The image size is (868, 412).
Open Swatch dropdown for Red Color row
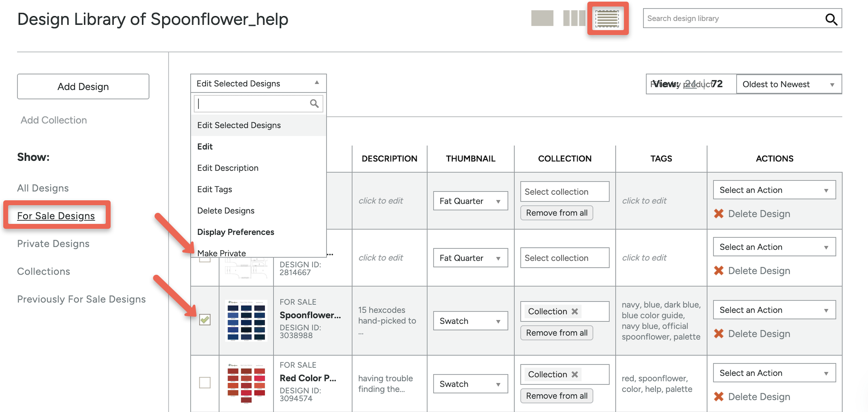click(471, 384)
